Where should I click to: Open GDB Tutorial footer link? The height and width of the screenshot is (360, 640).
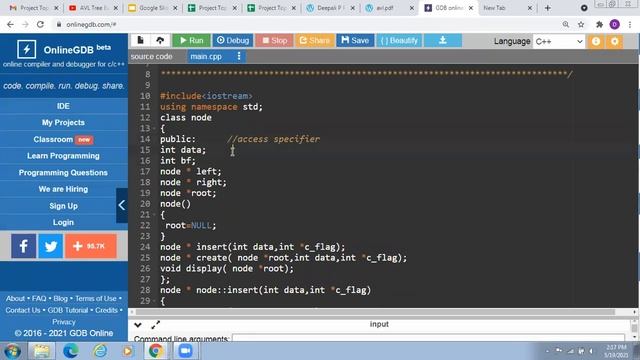point(68,310)
